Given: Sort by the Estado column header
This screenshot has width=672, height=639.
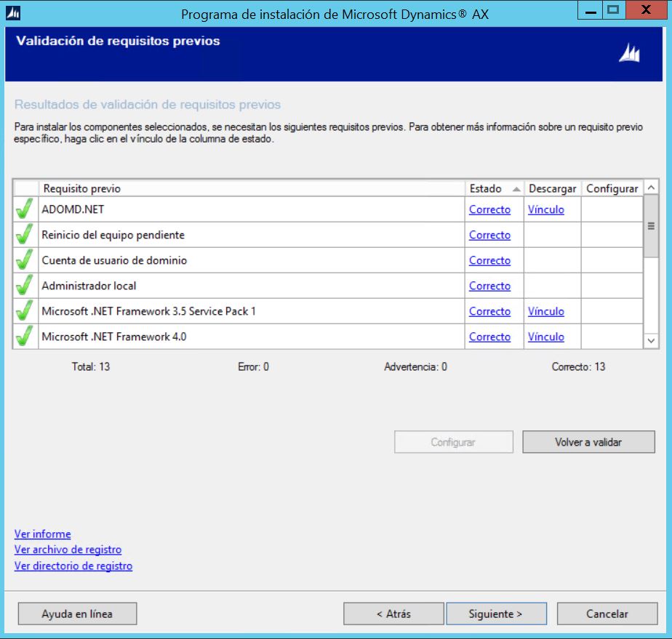Looking at the screenshot, I should (495, 188).
